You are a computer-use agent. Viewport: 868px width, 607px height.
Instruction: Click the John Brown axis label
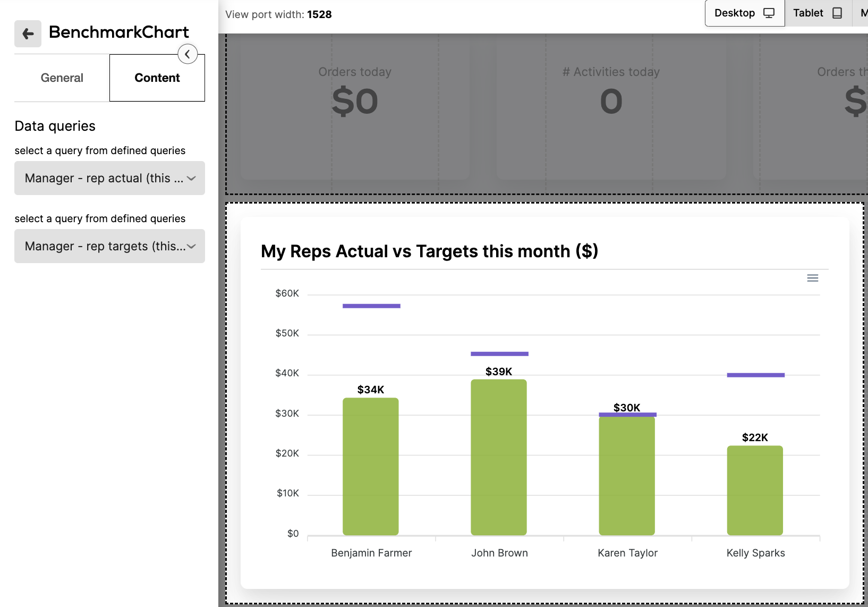click(499, 553)
